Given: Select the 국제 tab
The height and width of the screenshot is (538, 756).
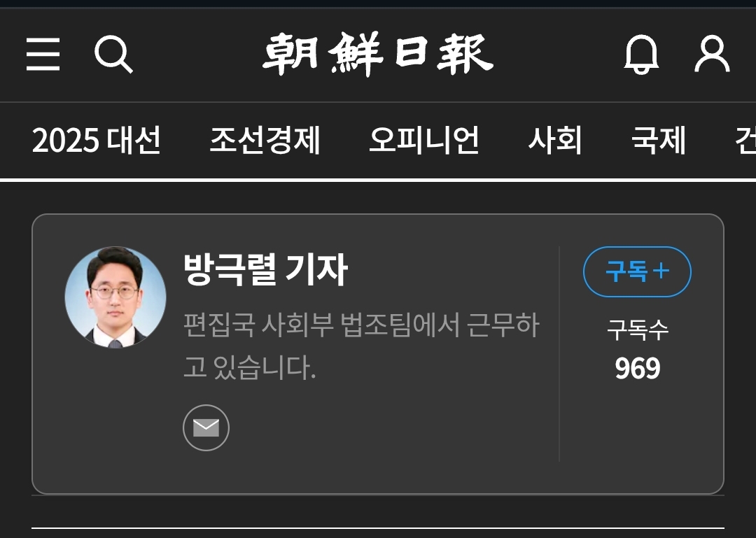Looking at the screenshot, I should pyautogui.click(x=658, y=141).
